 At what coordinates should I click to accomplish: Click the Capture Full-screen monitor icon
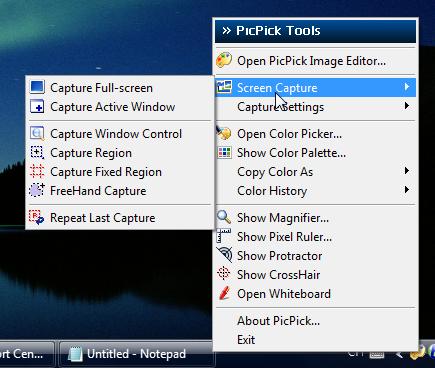(37, 87)
